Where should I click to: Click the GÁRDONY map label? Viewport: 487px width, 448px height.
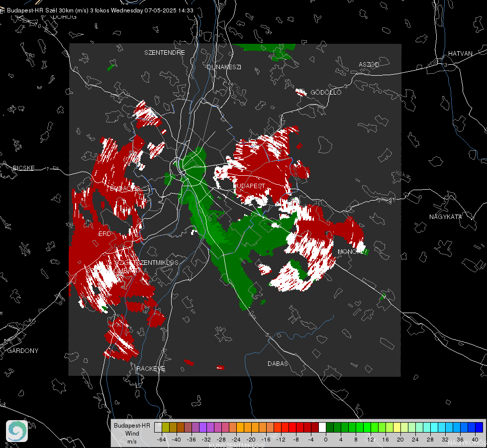tap(23, 351)
